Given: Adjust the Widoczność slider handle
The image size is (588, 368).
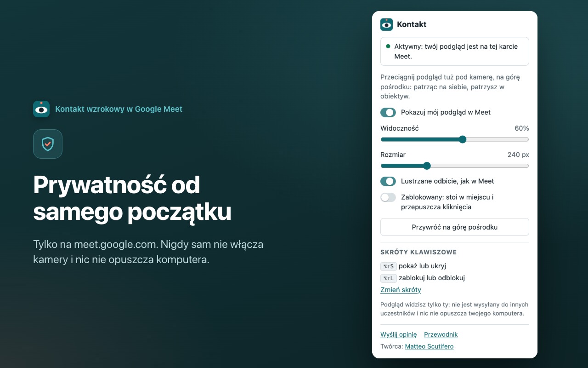Looking at the screenshot, I should coord(463,139).
